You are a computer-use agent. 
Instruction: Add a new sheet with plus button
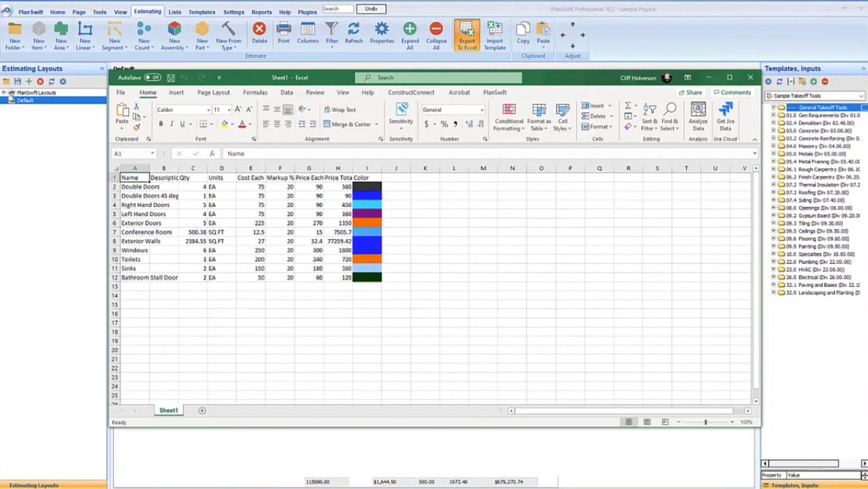pyautogui.click(x=202, y=411)
